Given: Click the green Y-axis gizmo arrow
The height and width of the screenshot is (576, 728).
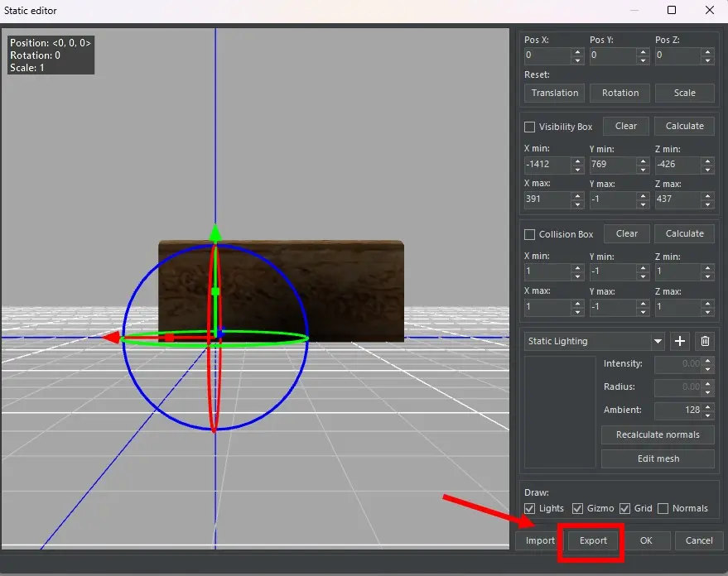Looking at the screenshot, I should click(x=215, y=233).
